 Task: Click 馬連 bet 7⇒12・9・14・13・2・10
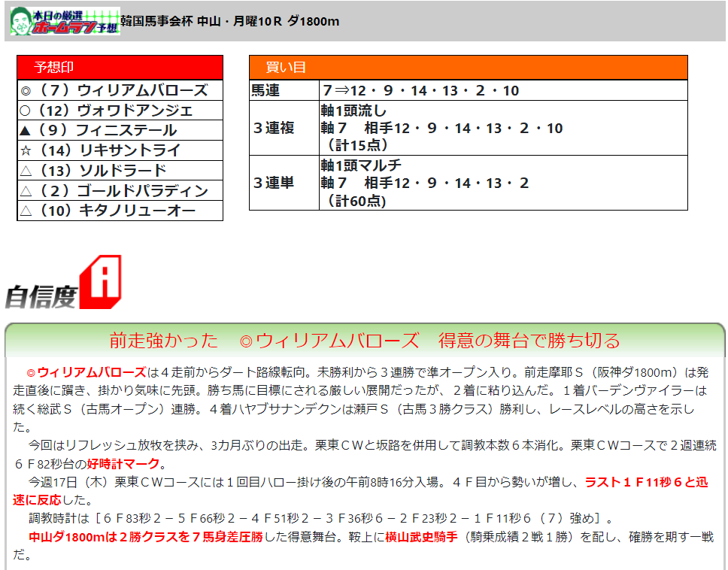[x=420, y=90]
